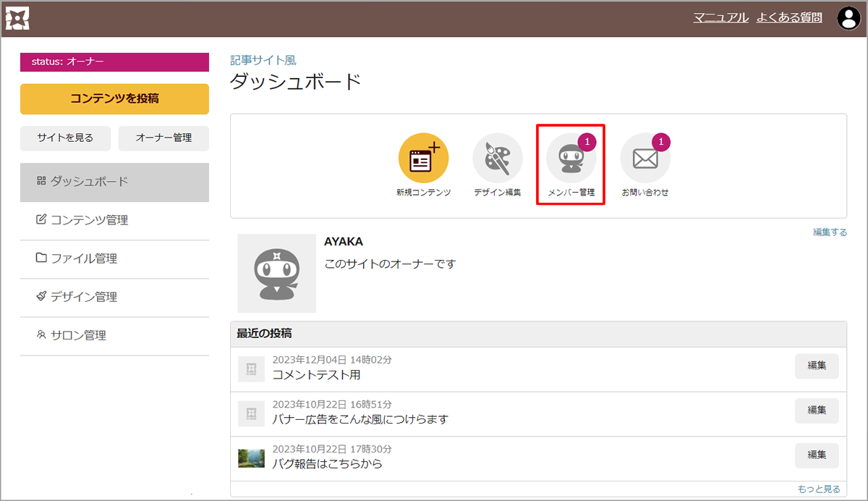Click the AYAKA profile ninja image
Image resolution: width=868 pixels, height=501 pixels.
click(276, 273)
